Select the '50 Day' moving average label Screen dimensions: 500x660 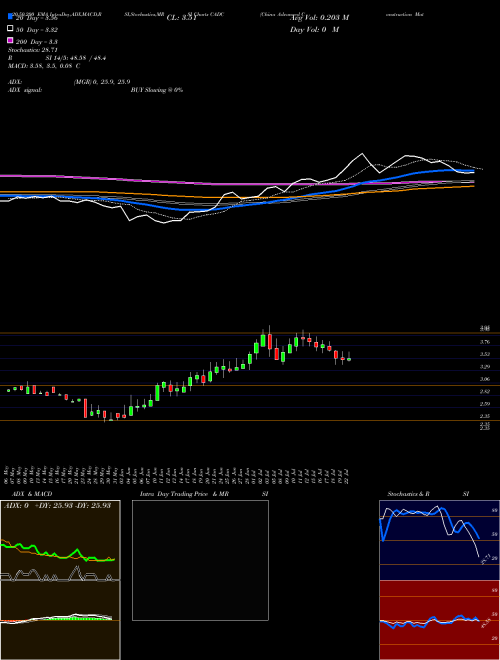coord(37,30)
